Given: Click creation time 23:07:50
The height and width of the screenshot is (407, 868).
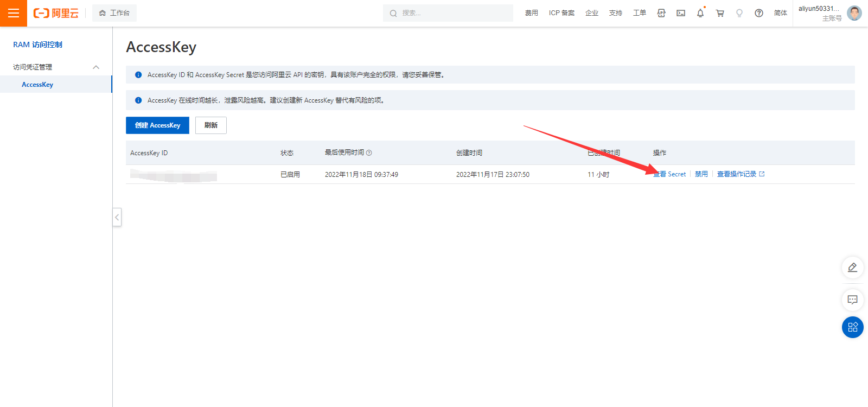Looking at the screenshot, I should 493,175.
